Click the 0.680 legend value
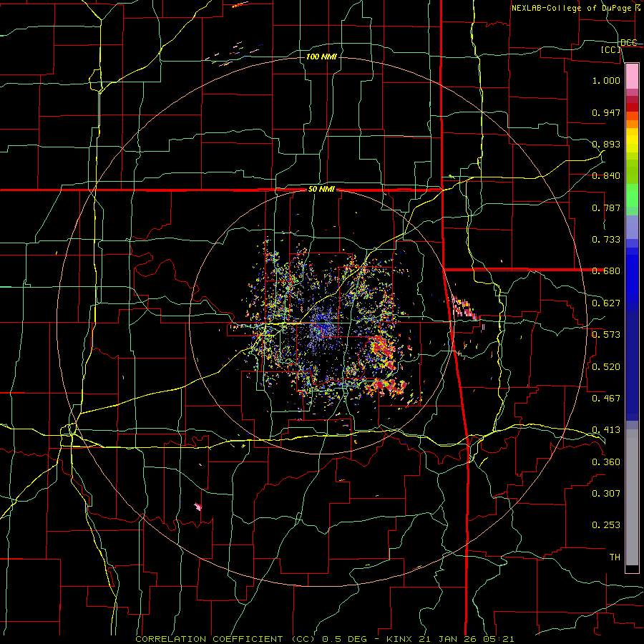 click(606, 271)
